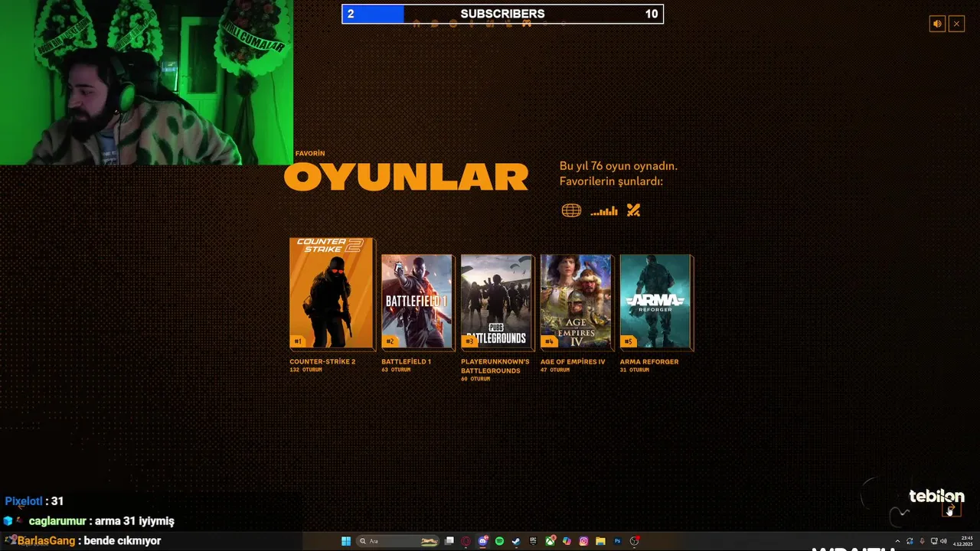Advance to next slide with the orange arrow

(951, 508)
